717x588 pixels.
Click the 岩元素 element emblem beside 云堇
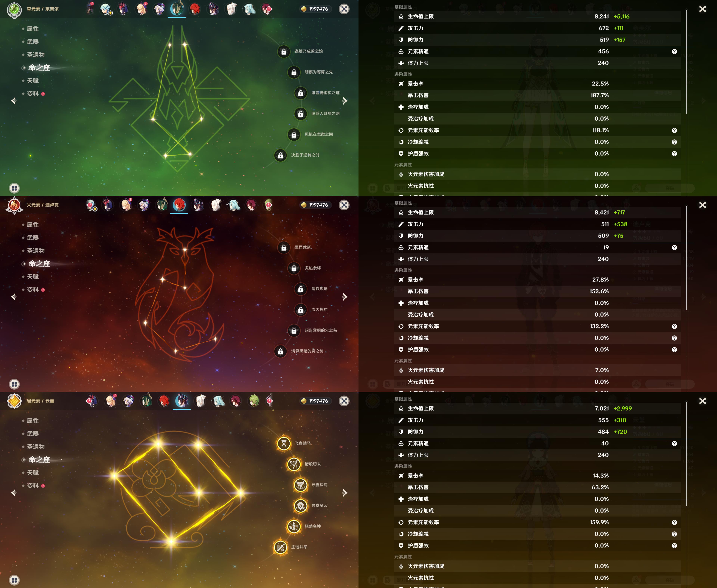tap(14, 401)
